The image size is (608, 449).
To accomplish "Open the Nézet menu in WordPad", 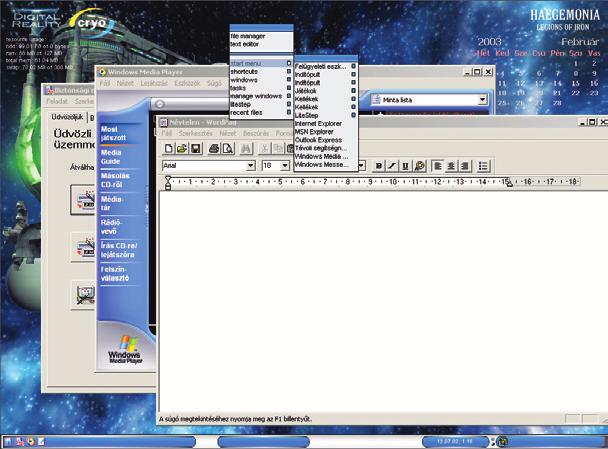I will [x=228, y=133].
